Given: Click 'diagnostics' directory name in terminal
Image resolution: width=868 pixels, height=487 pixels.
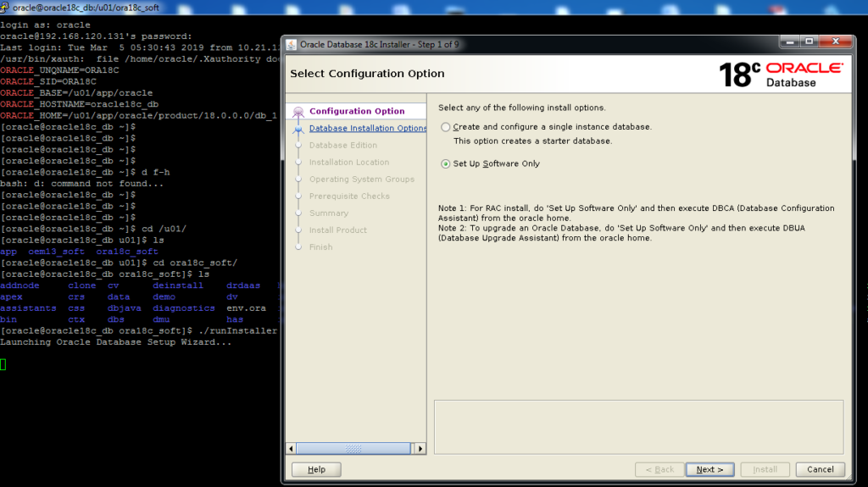Looking at the screenshot, I should pos(184,308).
